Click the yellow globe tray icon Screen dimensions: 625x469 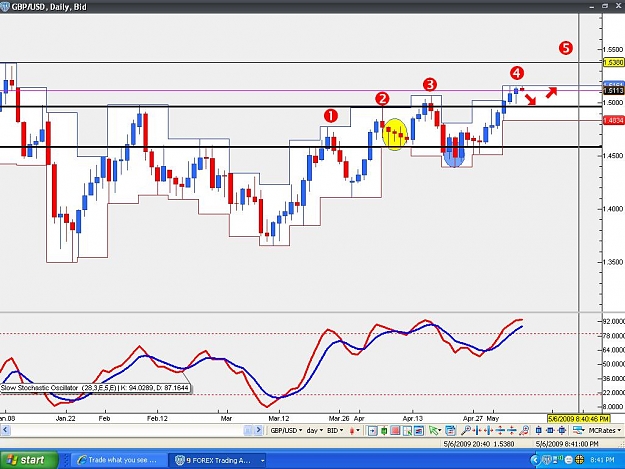click(579, 460)
